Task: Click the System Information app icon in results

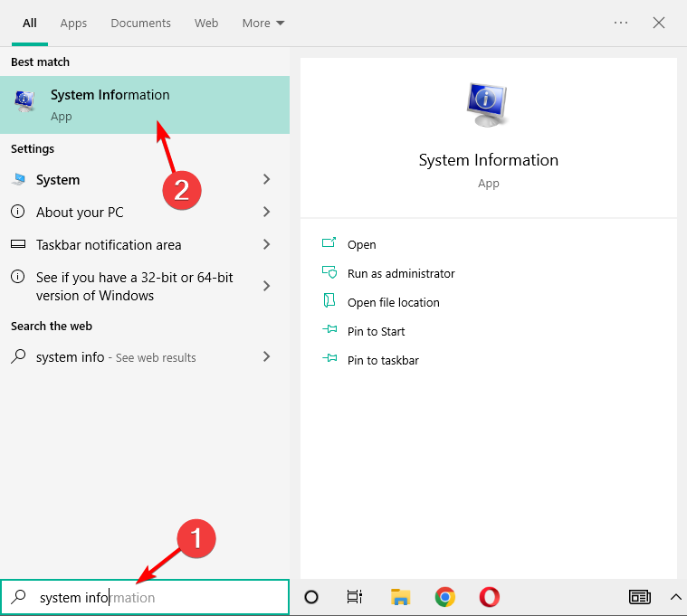Action: [24, 101]
